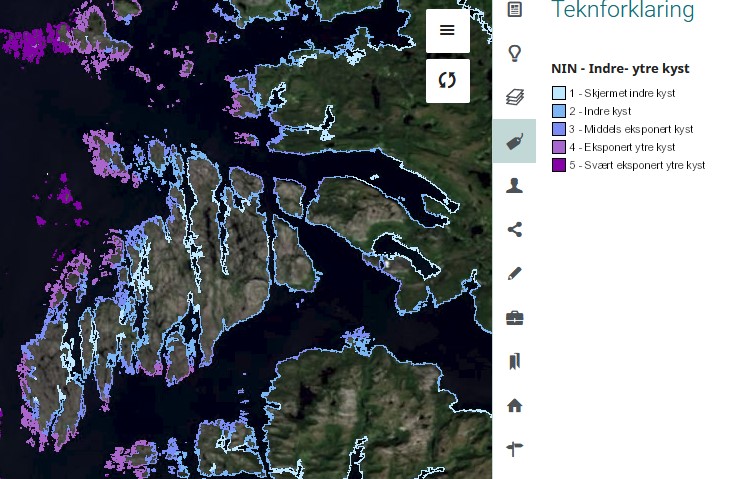Click the share icon in sidebar

tap(515, 229)
